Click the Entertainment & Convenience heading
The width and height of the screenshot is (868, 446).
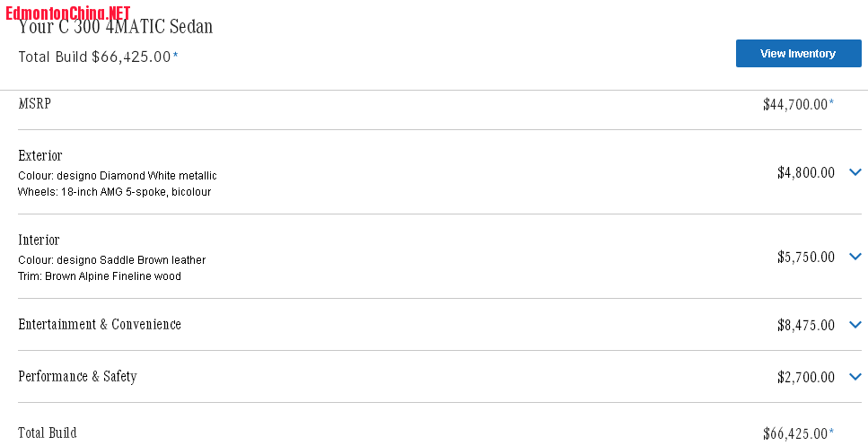point(100,324)
